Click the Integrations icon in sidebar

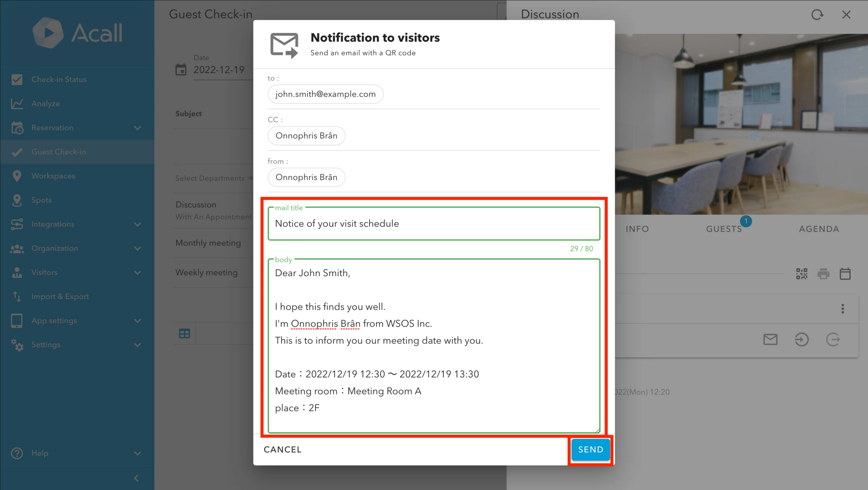[x=17, y=224]
